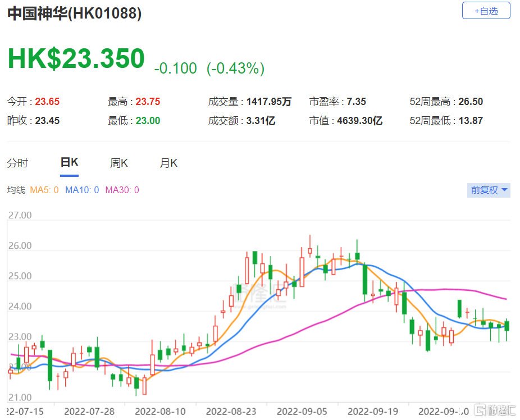Image resolution: width=520 pixels, height=420 pixels.
Task: Click the 2022-09-19 date axis label
Action: 373,412
